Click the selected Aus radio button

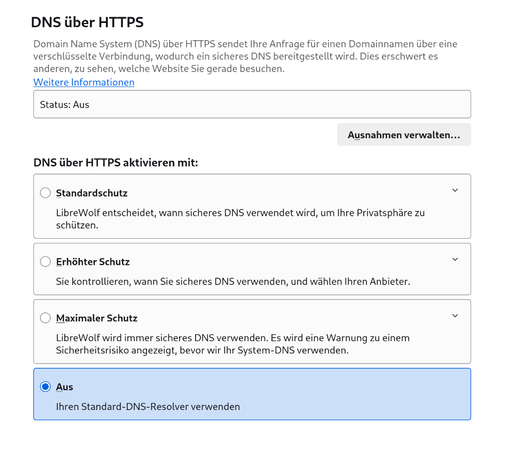45,387
